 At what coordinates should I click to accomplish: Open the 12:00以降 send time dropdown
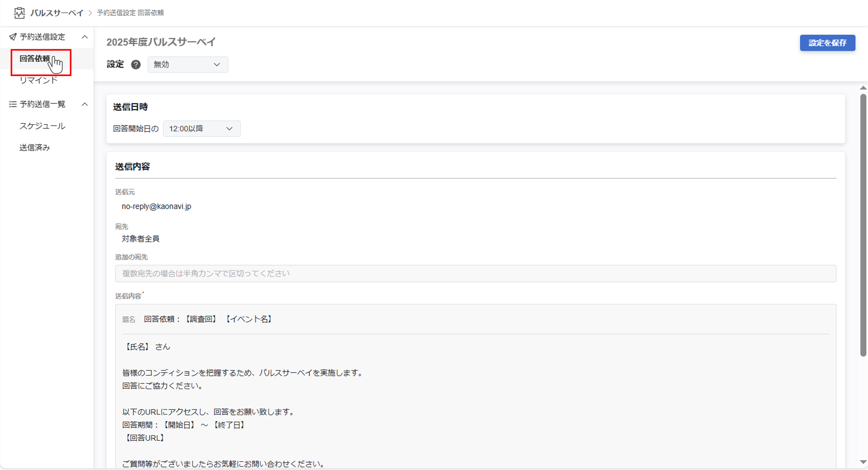coord(201,129)
